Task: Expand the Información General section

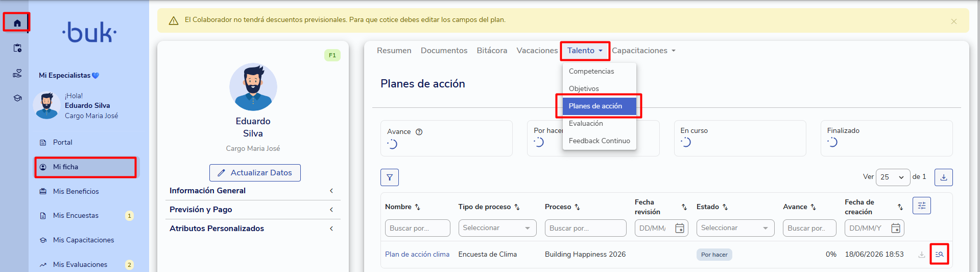Action: 253,191
